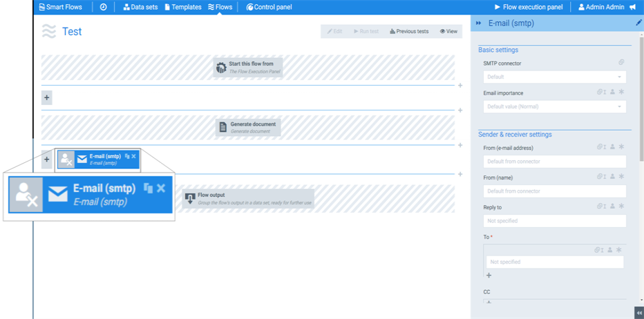Screen dimensions: 644x319
Task: Open the Control panel
Action: tap(269, 7)
